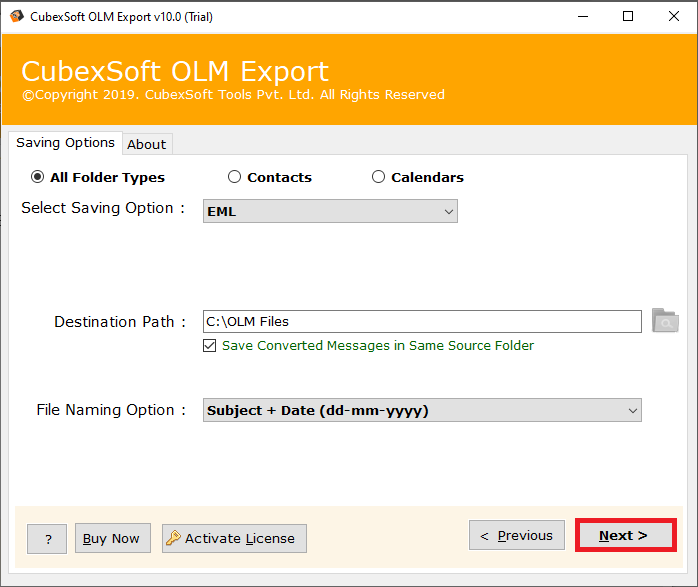This screenshot has width=698, height=587.
Task: Open the File Naming Option dropdown
Action: pyautogui.click(x=422, y=410)
